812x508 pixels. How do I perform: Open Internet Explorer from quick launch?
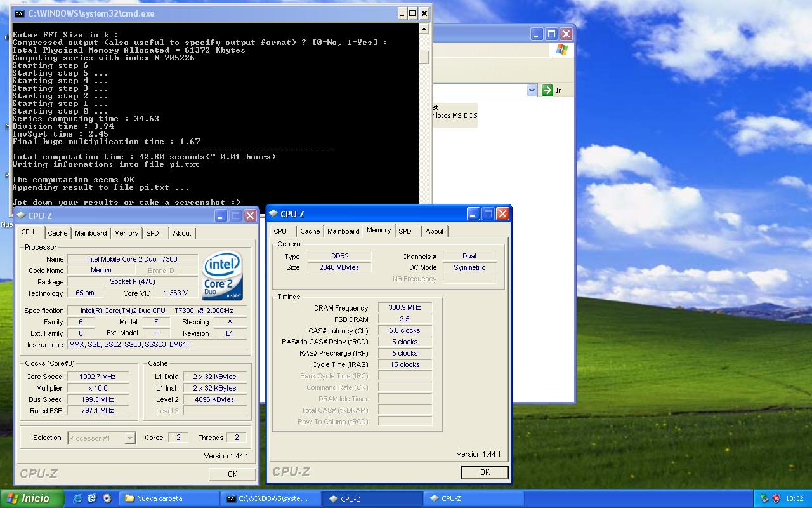(78, 498)
